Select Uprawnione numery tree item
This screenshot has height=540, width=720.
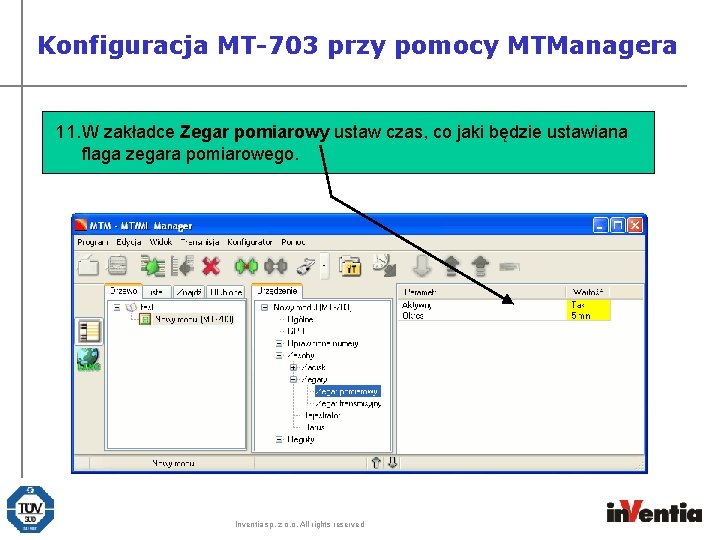(322, 343)
